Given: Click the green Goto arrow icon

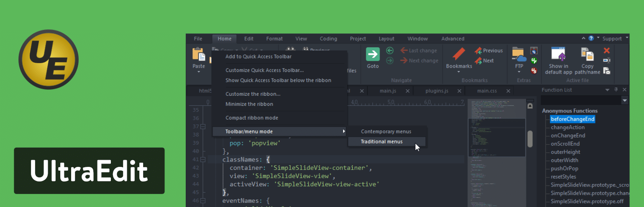Looking at the screenshot, I should pos(372,54).
